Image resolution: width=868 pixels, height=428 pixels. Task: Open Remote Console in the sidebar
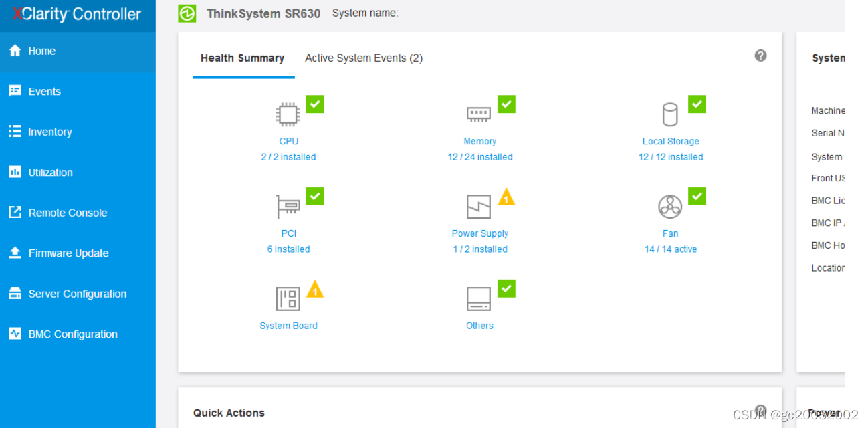coord(78,213)
